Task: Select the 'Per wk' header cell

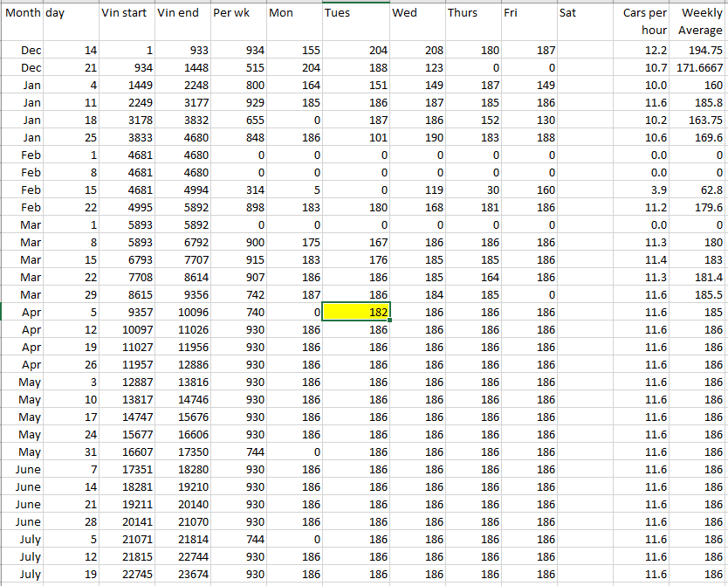Action: click(237, 14)
